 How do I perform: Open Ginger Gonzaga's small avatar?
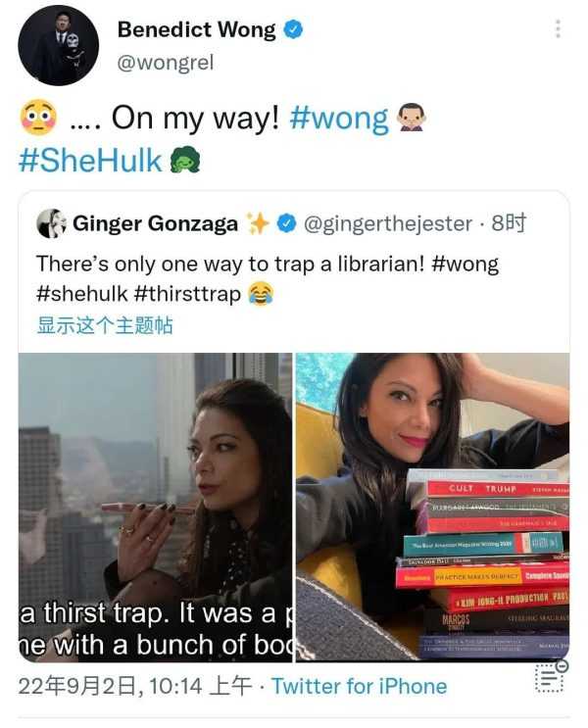point(51,223)
